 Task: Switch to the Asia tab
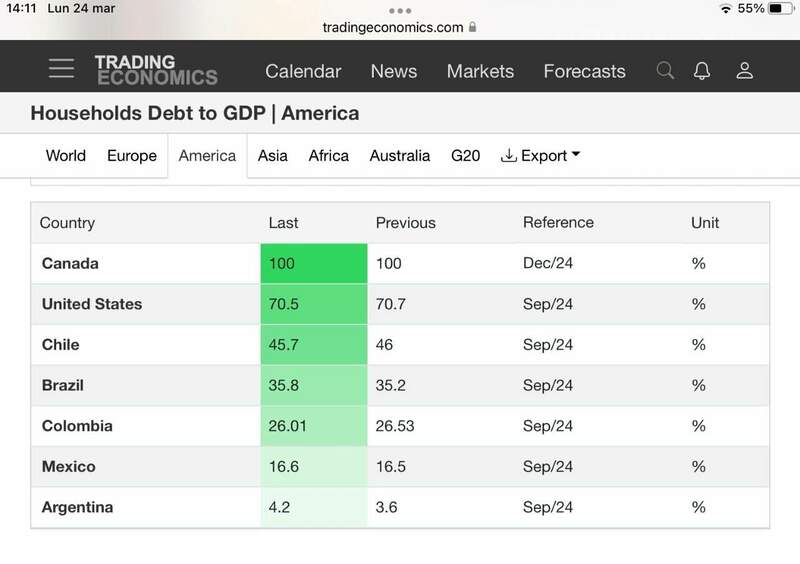click(x=273, y=155)
